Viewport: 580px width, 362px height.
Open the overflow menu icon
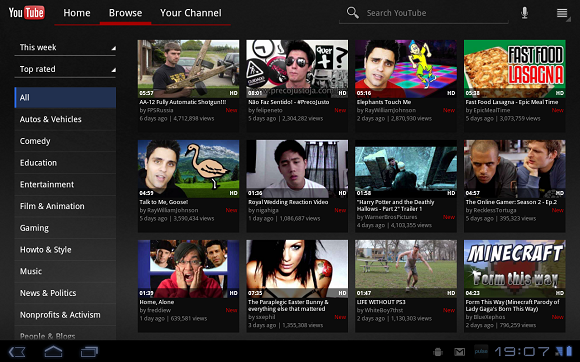coord(562,13)
